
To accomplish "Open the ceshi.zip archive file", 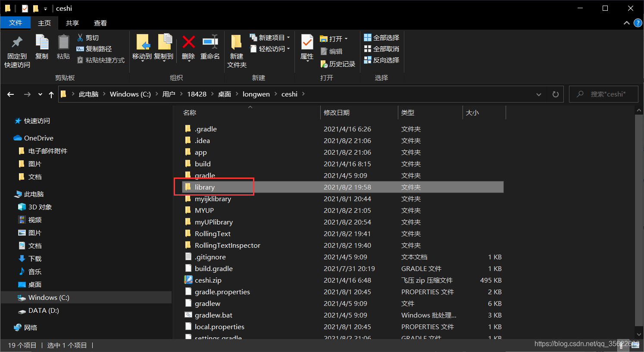I will [x=208, y=280].
